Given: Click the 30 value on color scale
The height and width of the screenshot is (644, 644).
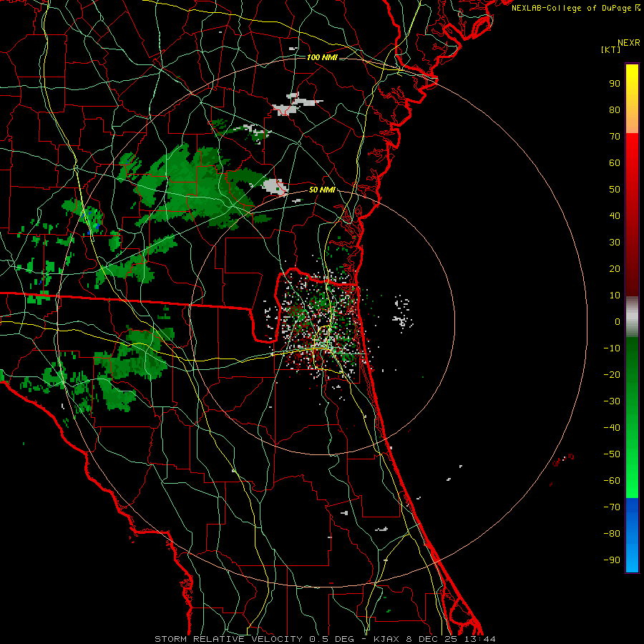Looking at the screenshot, I should (x=615, y=243).
